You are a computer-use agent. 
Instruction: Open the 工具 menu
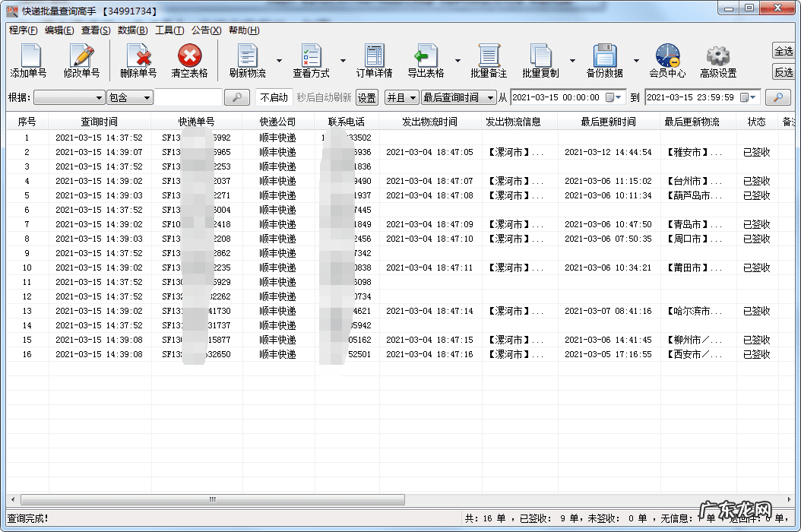click(169, 30)
